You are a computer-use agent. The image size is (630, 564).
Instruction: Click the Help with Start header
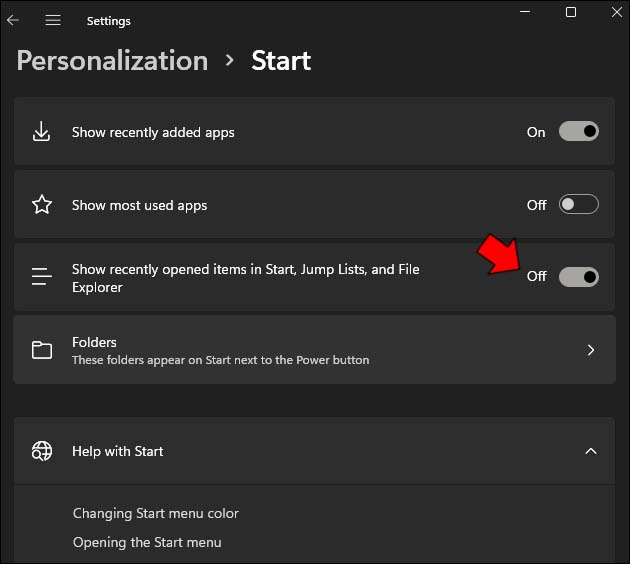(118, 451)
